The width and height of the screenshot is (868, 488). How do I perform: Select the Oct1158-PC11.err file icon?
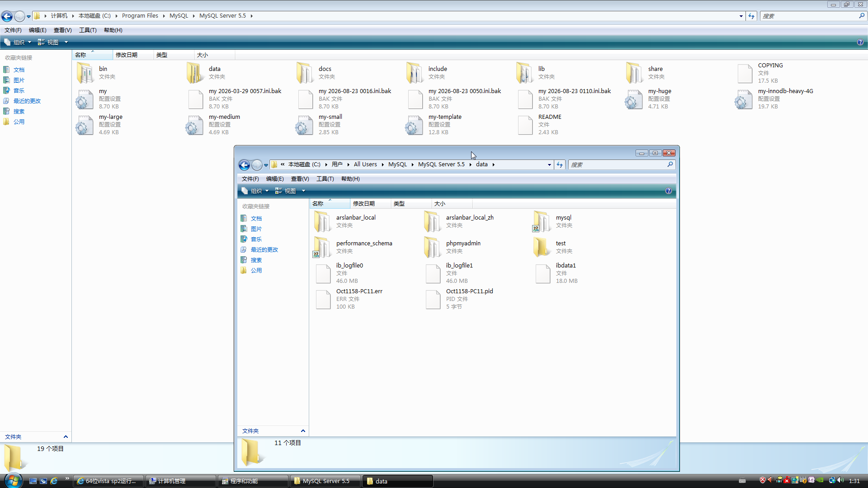(323, 300)
